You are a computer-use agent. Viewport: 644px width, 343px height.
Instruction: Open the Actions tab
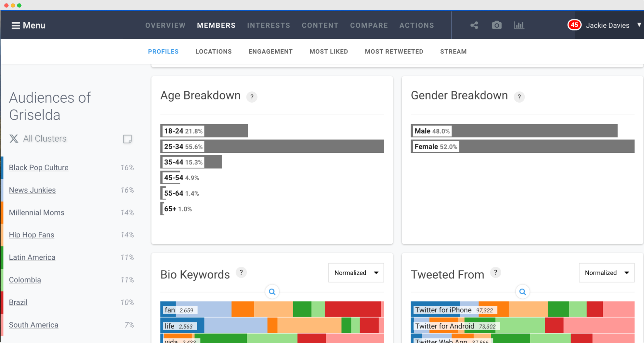coord(417,25)
